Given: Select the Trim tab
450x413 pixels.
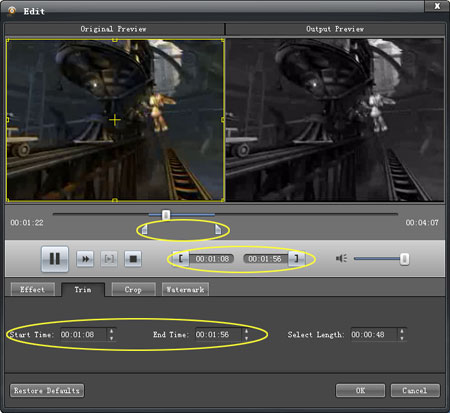Looking at the screenshot, I should coord(83,289).
